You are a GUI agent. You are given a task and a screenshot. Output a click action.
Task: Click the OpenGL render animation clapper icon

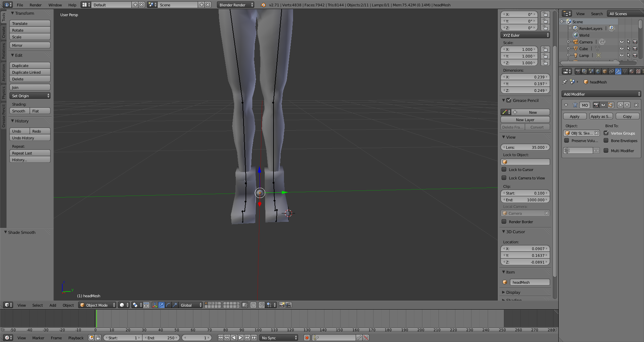click(289, 305)
